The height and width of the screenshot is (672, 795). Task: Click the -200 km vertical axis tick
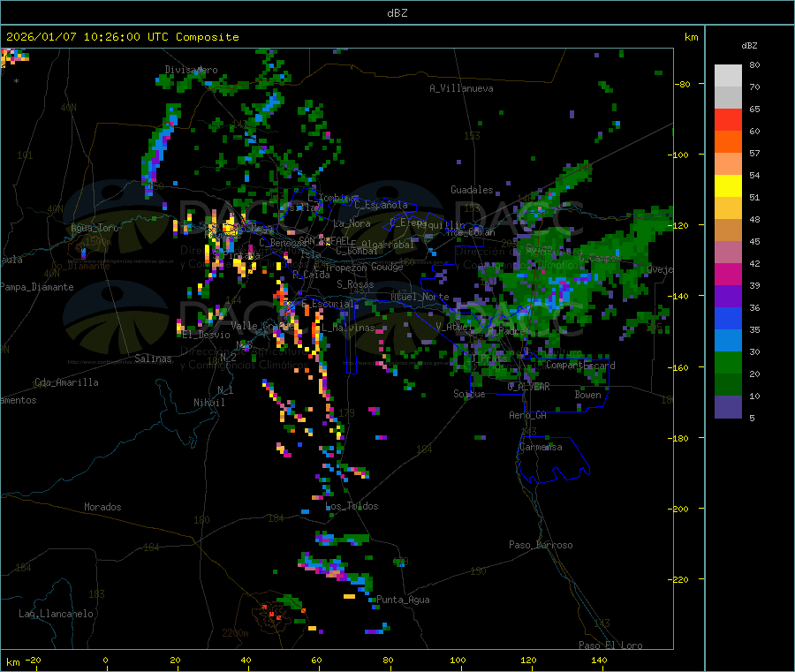click(680, 509)
